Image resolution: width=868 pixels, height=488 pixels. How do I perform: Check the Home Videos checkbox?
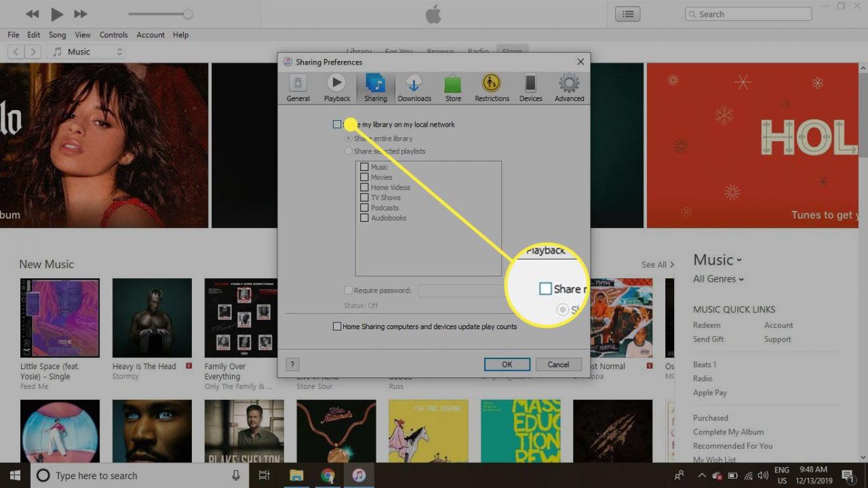pos(364,187)
